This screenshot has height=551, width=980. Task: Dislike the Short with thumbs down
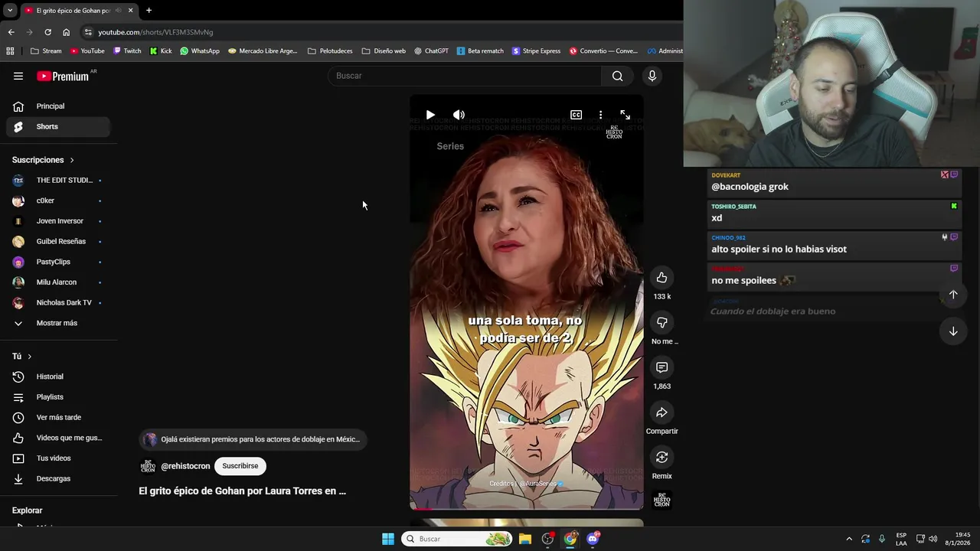coord(662,322)
